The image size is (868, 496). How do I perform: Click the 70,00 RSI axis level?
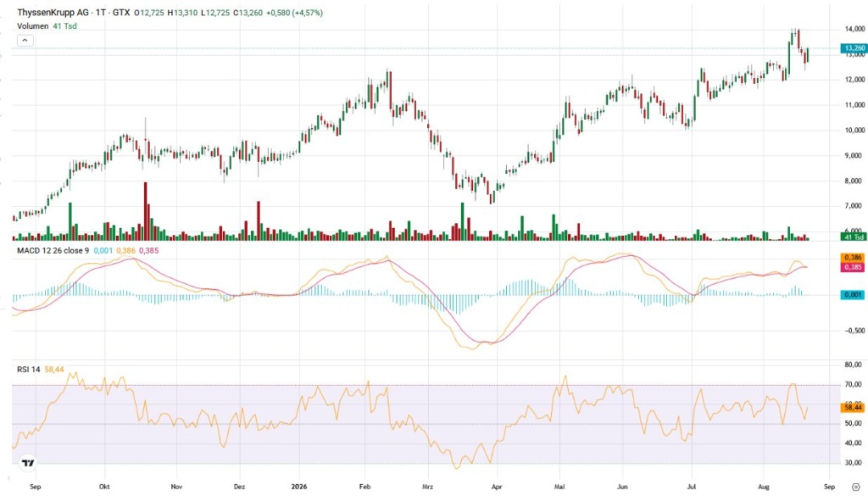854,384
